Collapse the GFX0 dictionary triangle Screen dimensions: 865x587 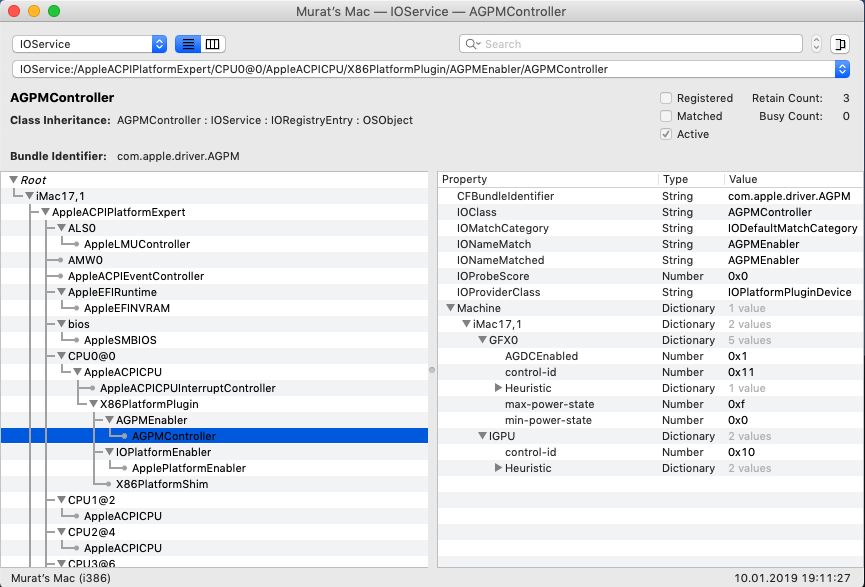coord(482,340)
